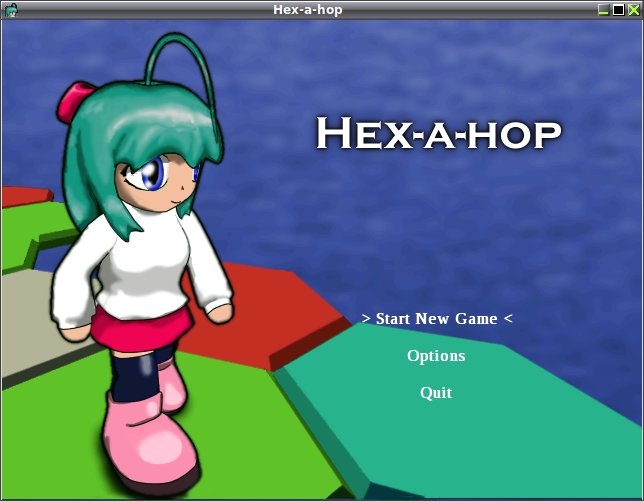644x501 pixels.
Task: Click the Hex-a-hop app icon in title bar
Action: coord(10,10)
